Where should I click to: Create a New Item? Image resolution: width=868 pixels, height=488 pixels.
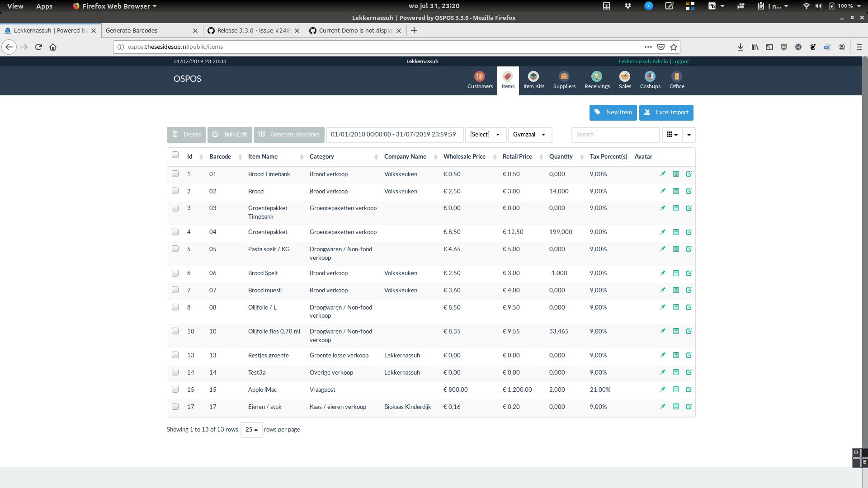click(x=613, y=113)
